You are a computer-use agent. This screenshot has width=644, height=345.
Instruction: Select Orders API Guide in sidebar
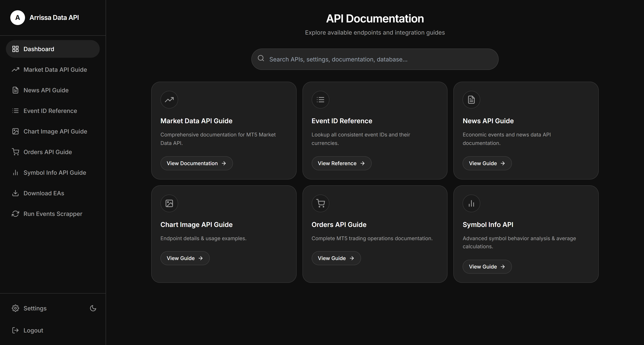[x=47, y=152]
